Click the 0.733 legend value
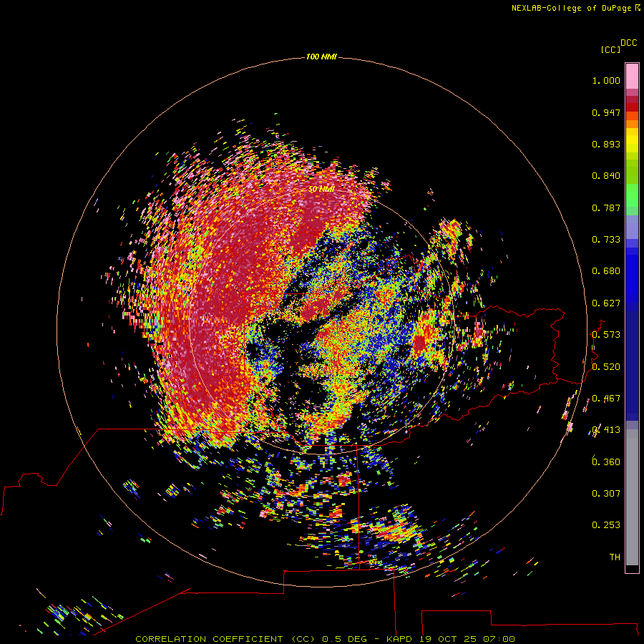644x644 pixels. pyautogui.click(x=606, y=240)
